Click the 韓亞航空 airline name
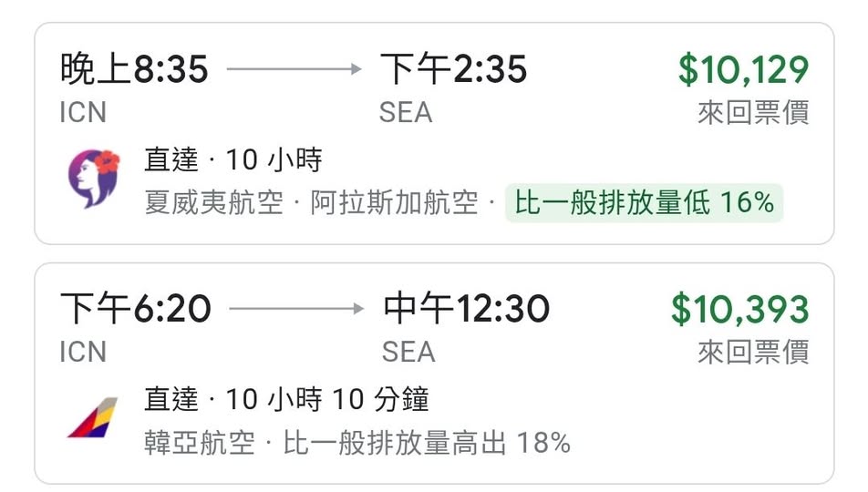 tap(197, 443)
